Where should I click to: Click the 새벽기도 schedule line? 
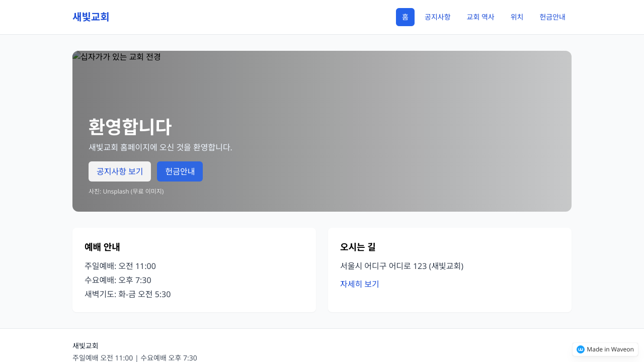(x=128, y=294)
